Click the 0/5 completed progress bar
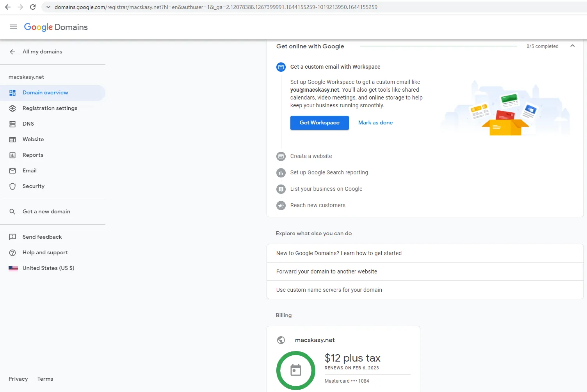The width and height of the screenshot is (587, 392). (x=438, y=46)
